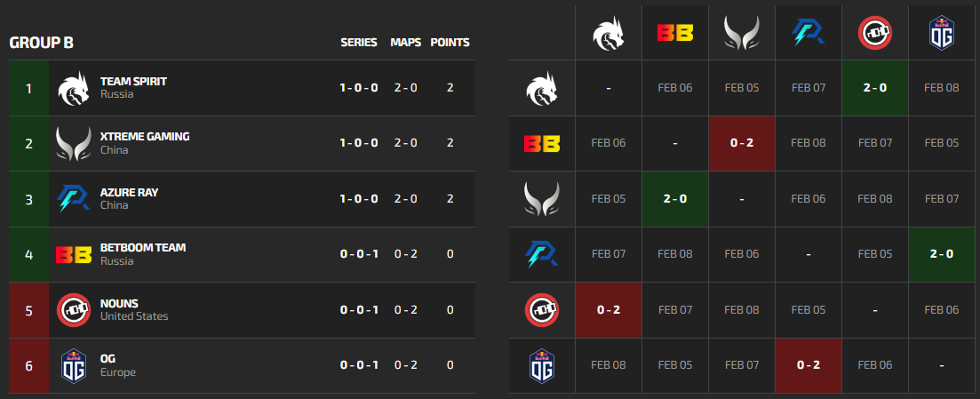Screen dimensions: 980x399
Task: Click Team Spirit logo in standings list
Action: (x=74, y=88)
